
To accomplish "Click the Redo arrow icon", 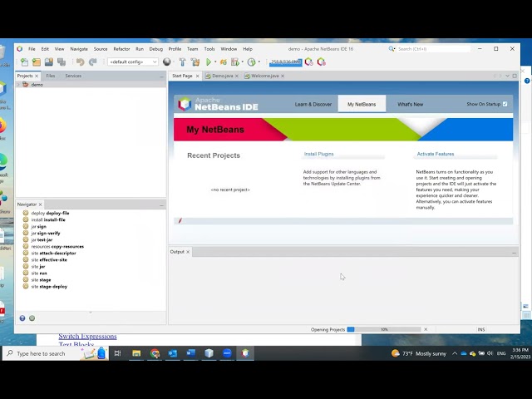I will click(92, 62).
